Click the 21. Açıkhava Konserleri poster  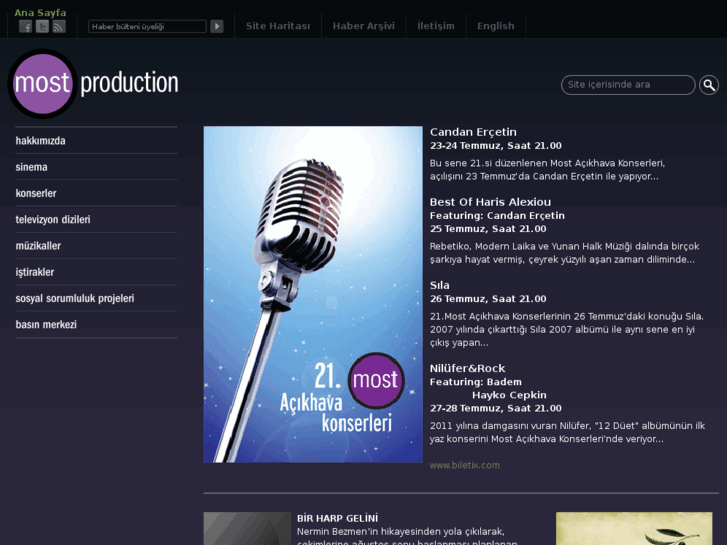[313, 295]
